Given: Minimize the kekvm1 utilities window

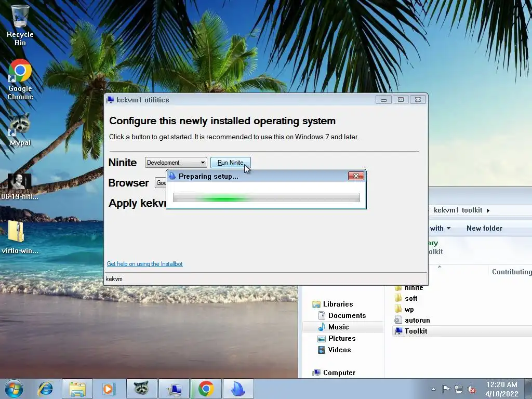Looking at the screenshot, I should click(384, 100).
